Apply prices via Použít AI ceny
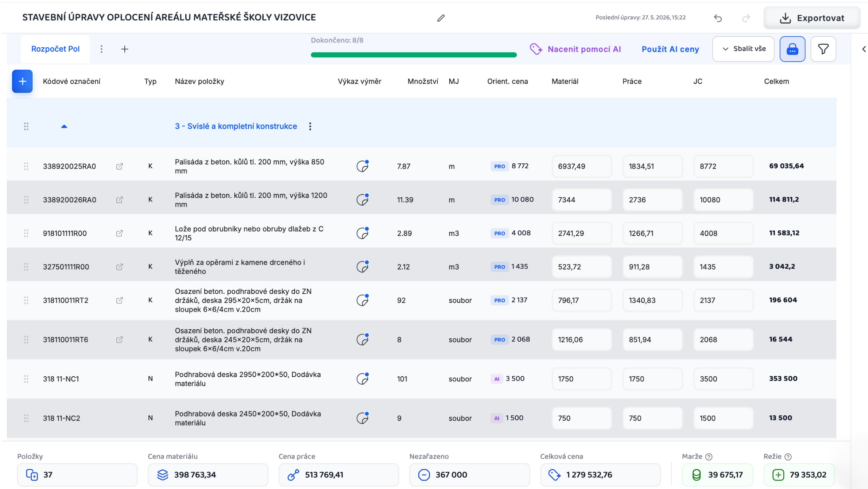This screenshot has height=489, width=868. tap(670, 49)
